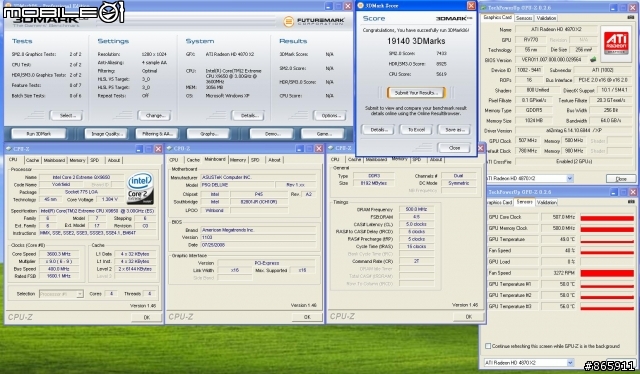The width and height of the screenshot is (640, 374).
Task: Click title icon of CPU-Z processor window
Action: 9,149
